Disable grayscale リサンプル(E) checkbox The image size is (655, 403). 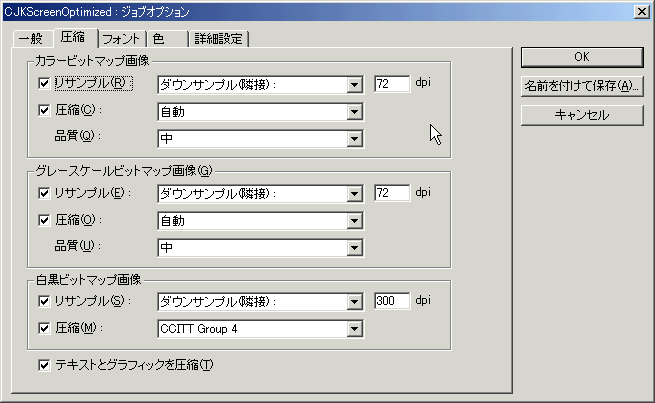point(43,192)
